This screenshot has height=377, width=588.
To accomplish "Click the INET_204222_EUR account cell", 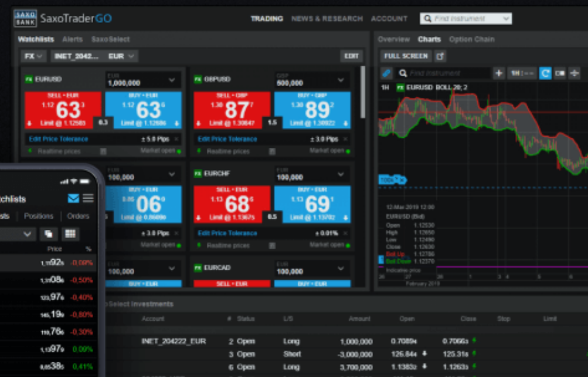I will pos(174,341).
